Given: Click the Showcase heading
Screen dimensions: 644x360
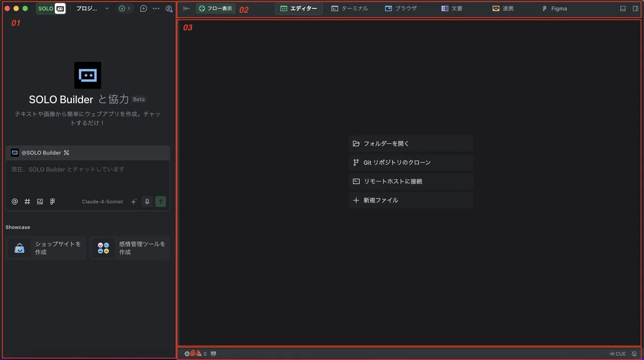Looking at the screenshot, I should coord(18,227).
